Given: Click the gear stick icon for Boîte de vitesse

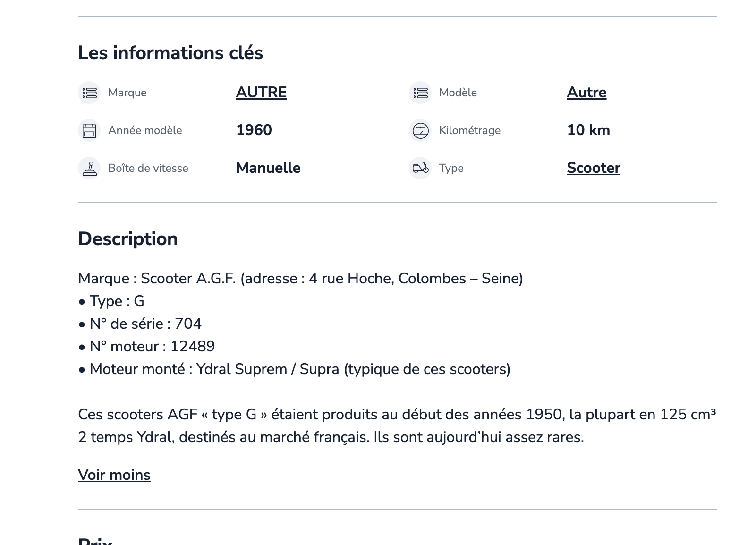Looking at the screenshot, I should click(x=89, y=168).
